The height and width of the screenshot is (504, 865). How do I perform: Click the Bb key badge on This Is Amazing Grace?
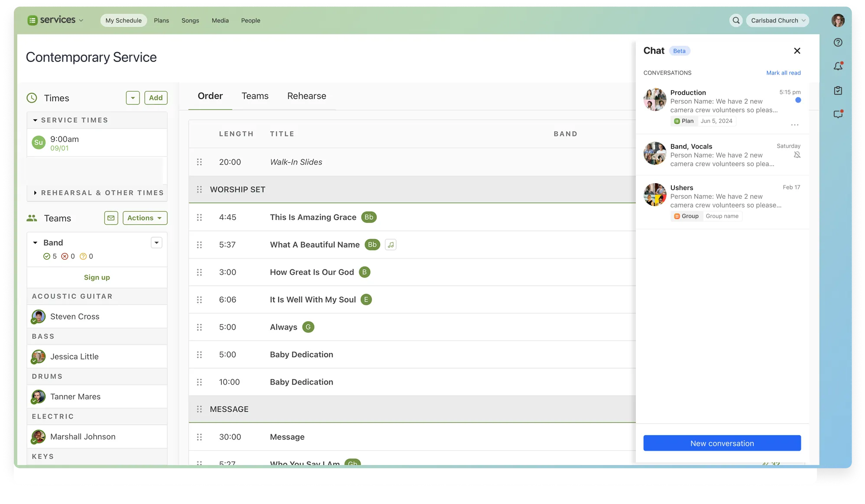369,217
